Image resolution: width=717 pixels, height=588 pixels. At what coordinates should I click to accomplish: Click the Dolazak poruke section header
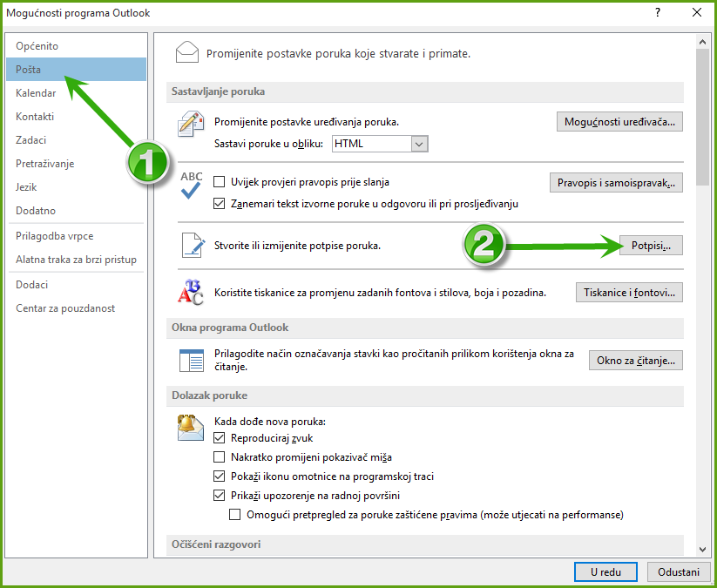(425, 395)
